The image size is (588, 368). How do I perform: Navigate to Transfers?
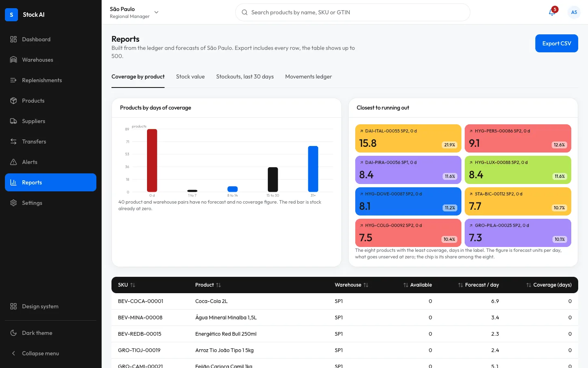point(51,141)
